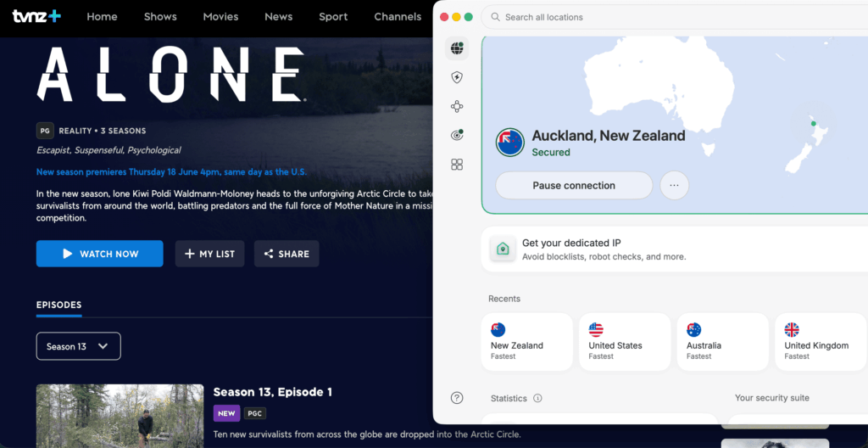
Task: Share the Alone show page
Action: [x=287, y=254]
